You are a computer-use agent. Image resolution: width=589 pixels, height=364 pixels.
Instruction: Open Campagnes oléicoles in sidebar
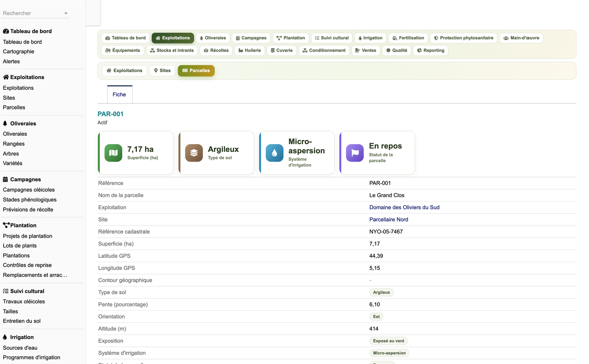pyautogui.click(x=29, y=190)
